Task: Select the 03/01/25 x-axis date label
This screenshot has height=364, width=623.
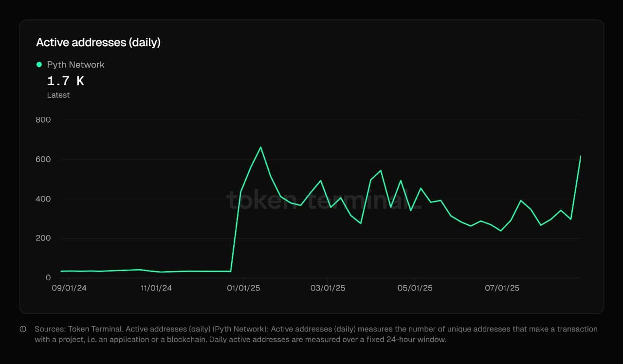Action: pos(328,288)
